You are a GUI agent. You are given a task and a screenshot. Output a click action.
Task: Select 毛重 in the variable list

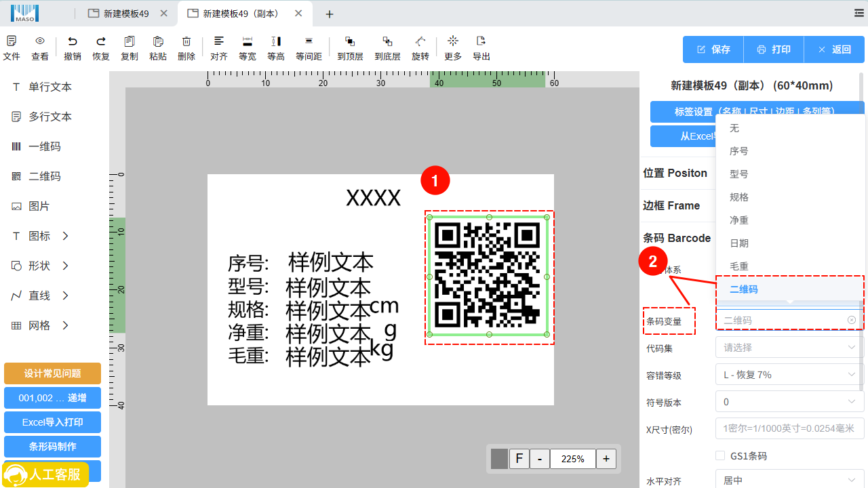[790, 266]
